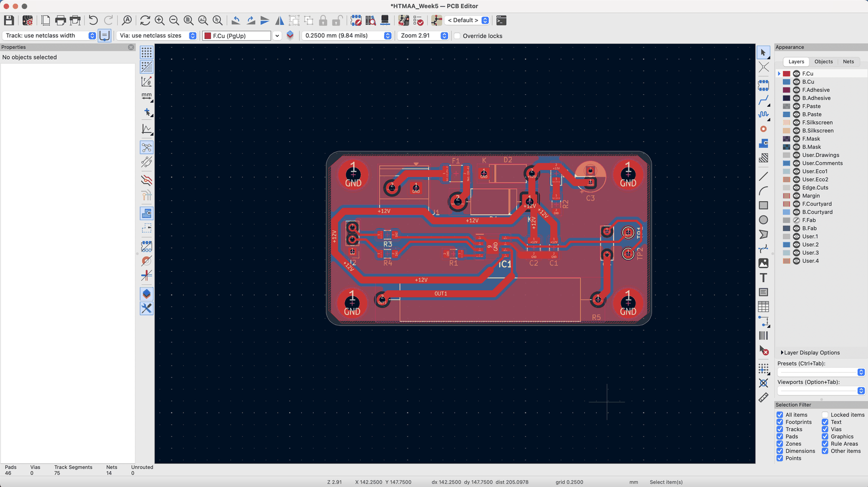Image resolution: width=868 pixels, height=487 pixels.
Task: Hide the F.Silkscreen layer
Action: tap(796, 123)
